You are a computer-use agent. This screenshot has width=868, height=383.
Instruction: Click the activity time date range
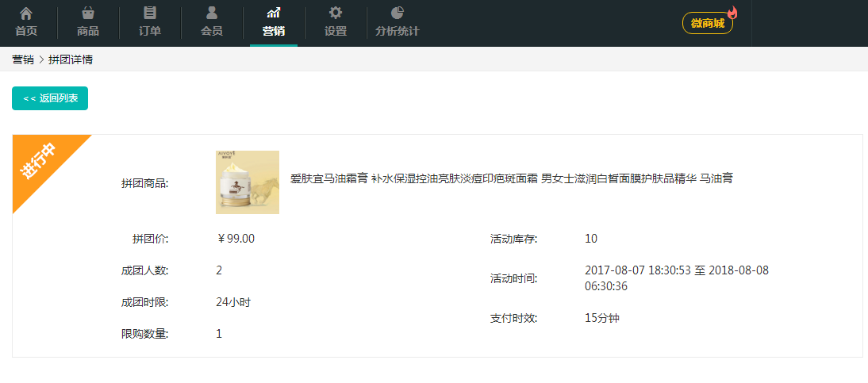[676, 278]
